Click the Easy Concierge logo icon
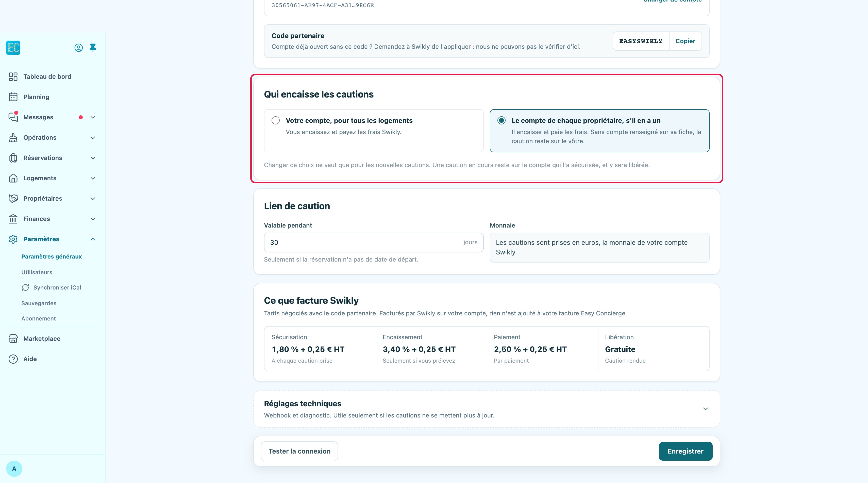This screenshot has height=483, width=868. tap(13, 47)
